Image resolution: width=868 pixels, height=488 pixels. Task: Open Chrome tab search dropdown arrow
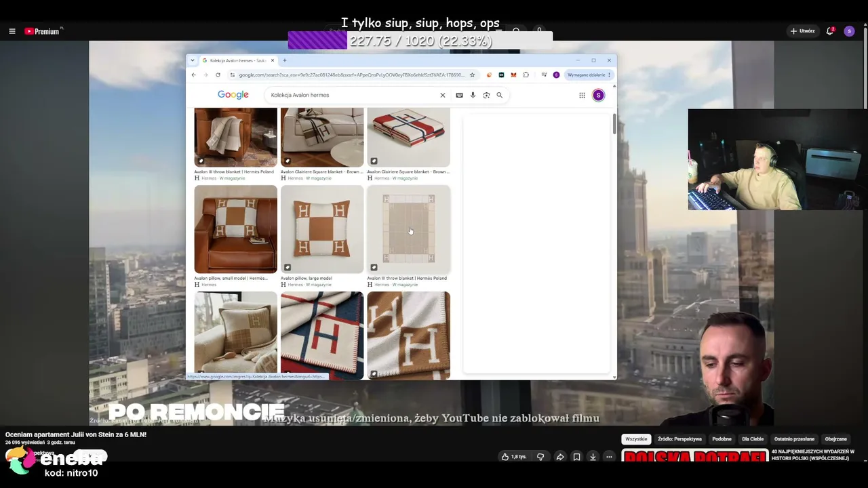(192, 60)
